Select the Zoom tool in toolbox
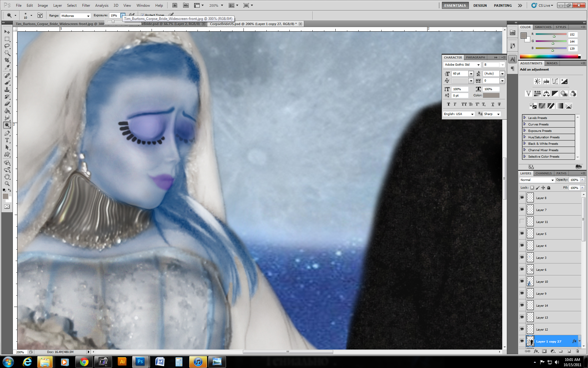The height and width of the screenshot is (368, 588). 7,184
